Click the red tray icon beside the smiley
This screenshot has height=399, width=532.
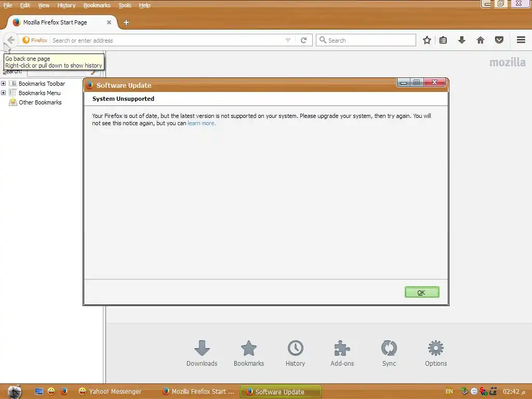[484, 392]
